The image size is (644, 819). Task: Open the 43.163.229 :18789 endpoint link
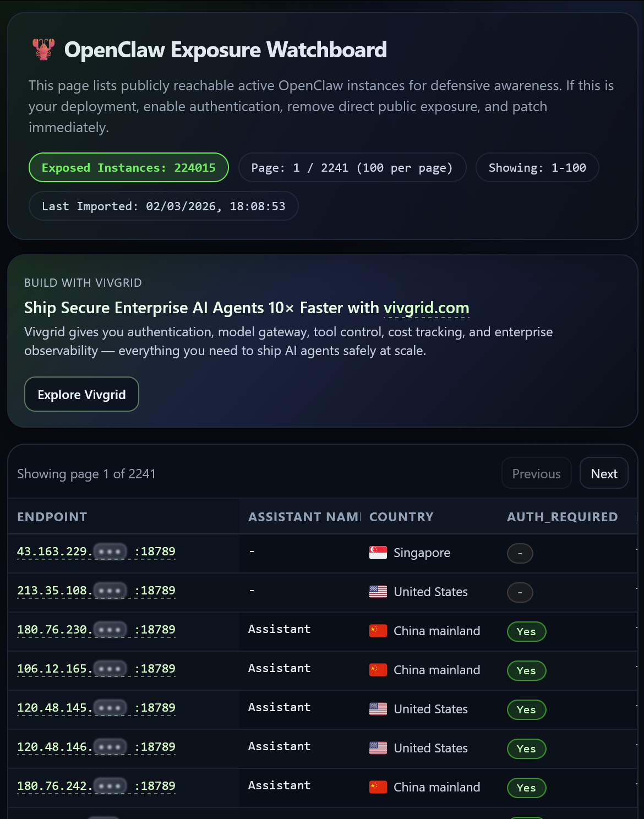(x=96, y=552)
